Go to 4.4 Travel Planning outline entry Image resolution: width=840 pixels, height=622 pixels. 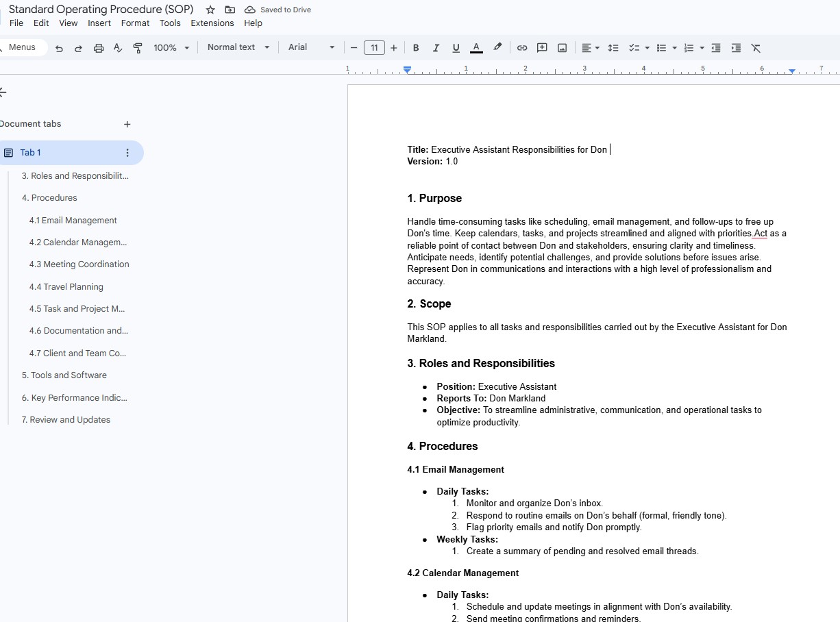coord(66,287)
